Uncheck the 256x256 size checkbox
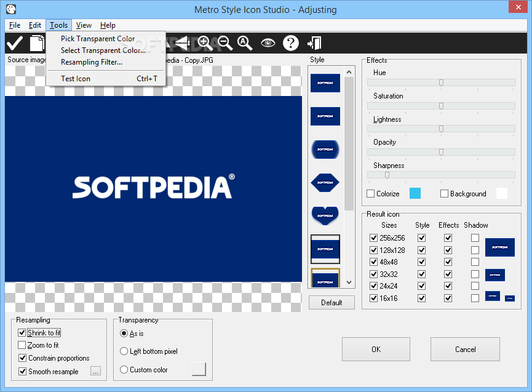Image resolution: width=532 pixels, height=392 pixels. click(x=373, y=238)
